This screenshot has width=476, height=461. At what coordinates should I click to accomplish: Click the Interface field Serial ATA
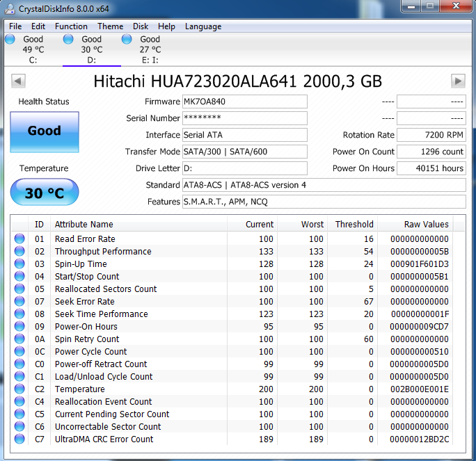(x=245, y=135)
